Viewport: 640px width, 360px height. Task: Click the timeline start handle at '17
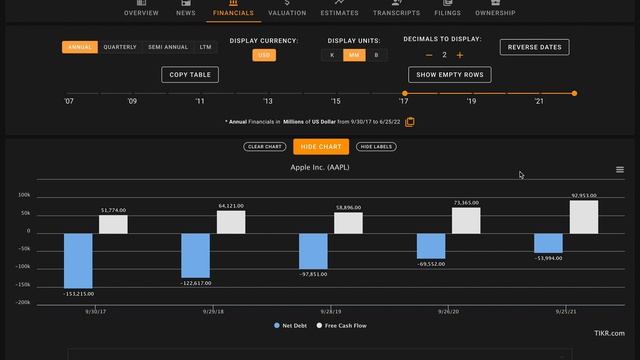coord(404,93)
